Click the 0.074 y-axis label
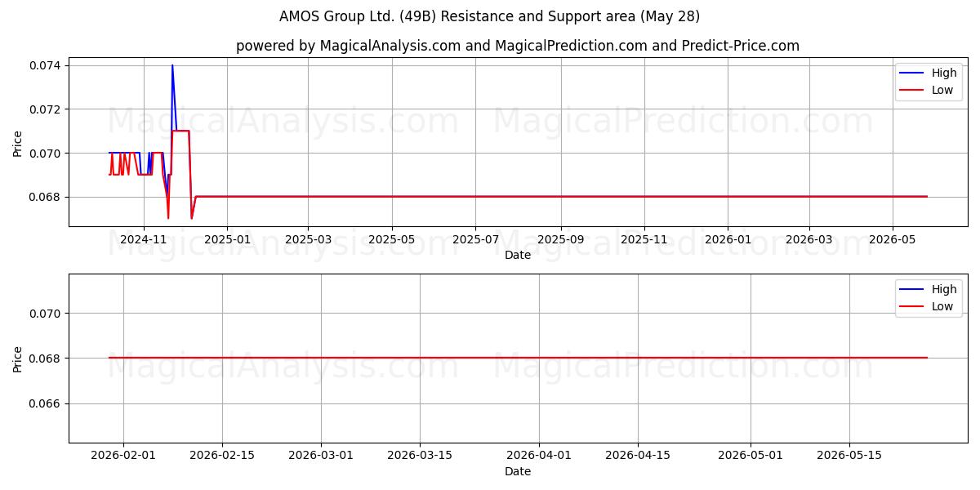The width and height of the screenshot is (980, 490). tap(46, 65)
